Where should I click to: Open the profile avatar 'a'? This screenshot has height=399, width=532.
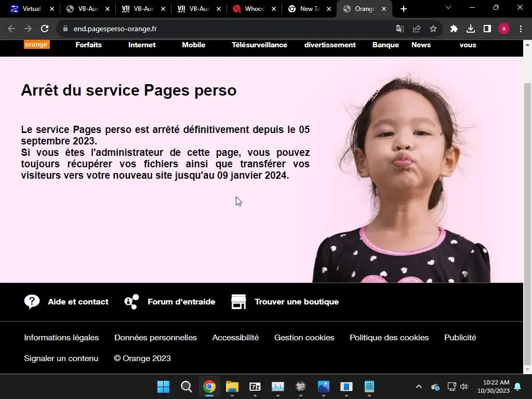tap(504, 29)
